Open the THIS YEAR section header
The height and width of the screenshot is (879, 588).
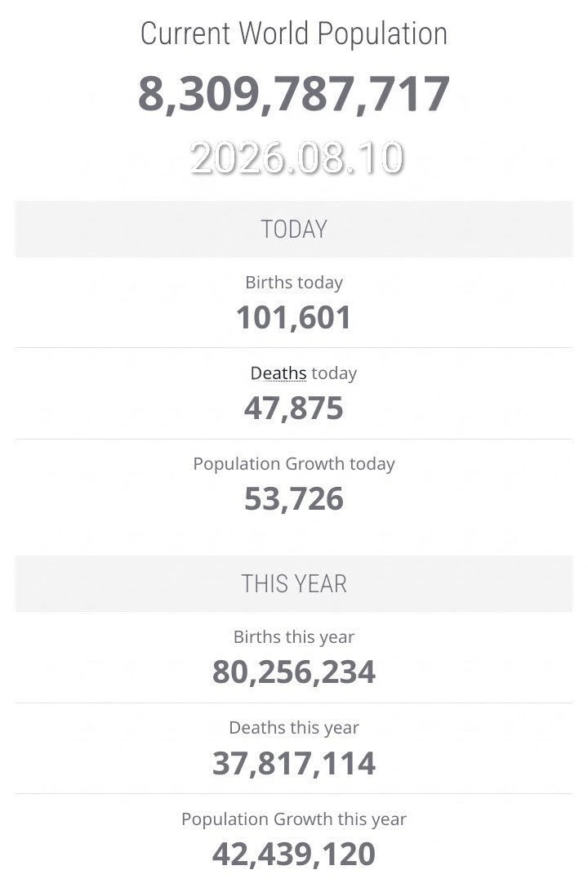[294, 583]
